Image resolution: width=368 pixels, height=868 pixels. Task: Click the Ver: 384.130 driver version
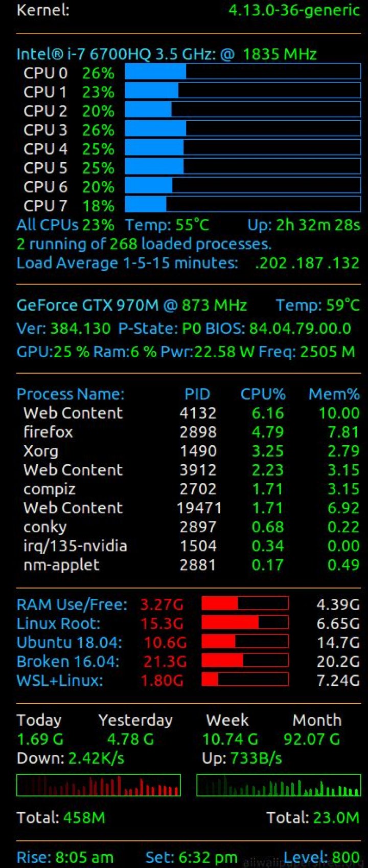click(63, 328)
